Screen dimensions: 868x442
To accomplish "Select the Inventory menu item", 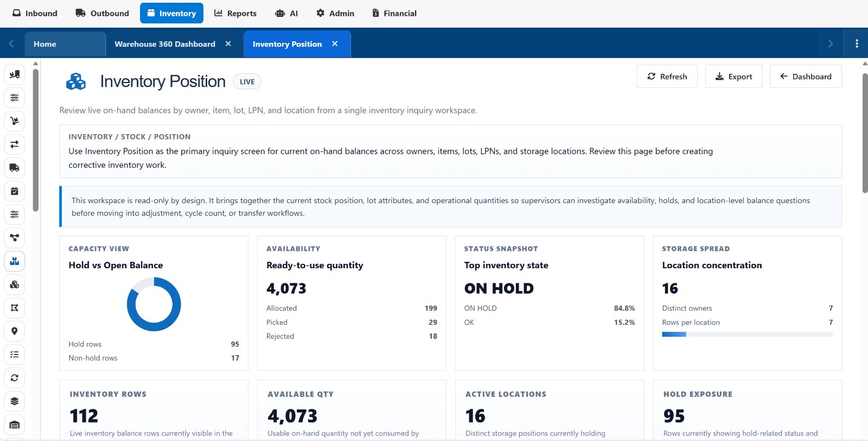I will (x=171, y=13).
